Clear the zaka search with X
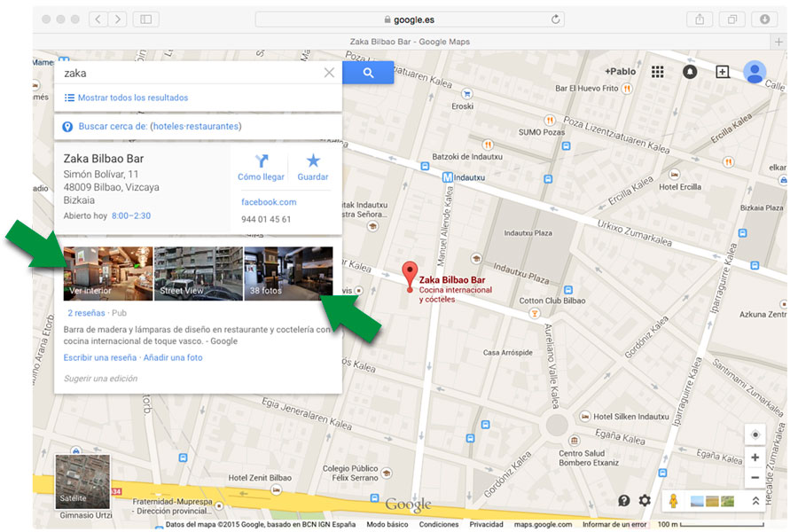This screenshot has height=532, width=798. (329, 73)
